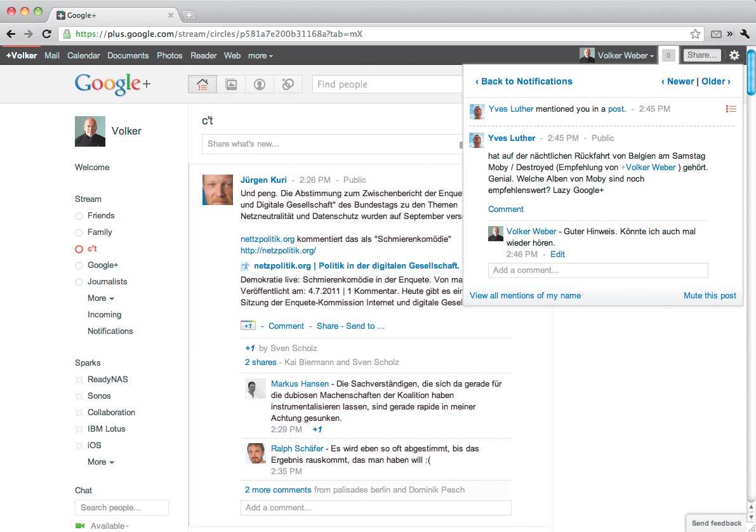Show Newer notification

click(x=677, y=81)
